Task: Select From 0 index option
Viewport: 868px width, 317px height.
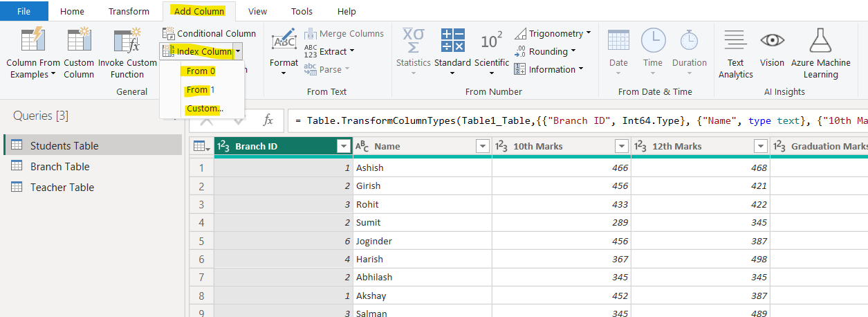Action: (x=201, y=71)
